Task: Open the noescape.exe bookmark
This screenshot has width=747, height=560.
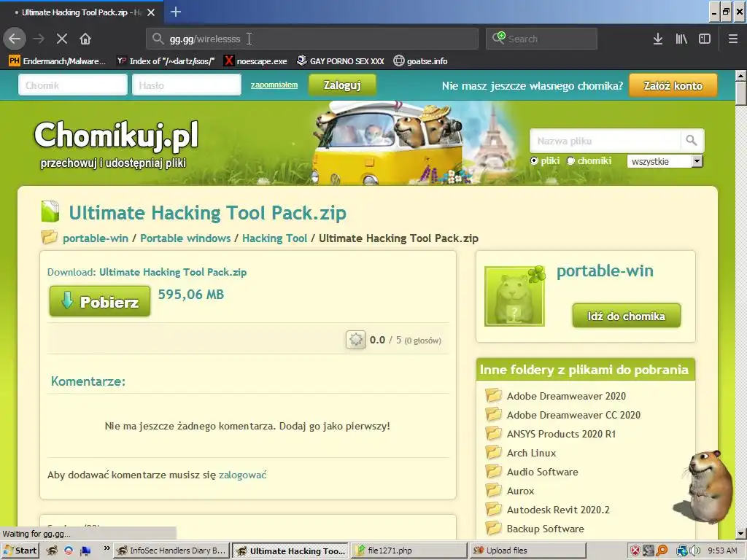Action: [x=256, y=61]
